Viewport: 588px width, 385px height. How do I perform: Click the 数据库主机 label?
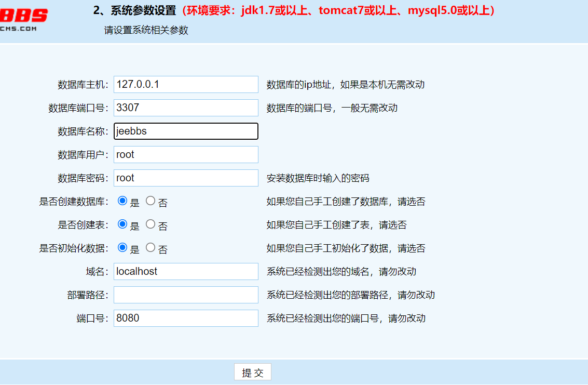click(x=83, y=85)
